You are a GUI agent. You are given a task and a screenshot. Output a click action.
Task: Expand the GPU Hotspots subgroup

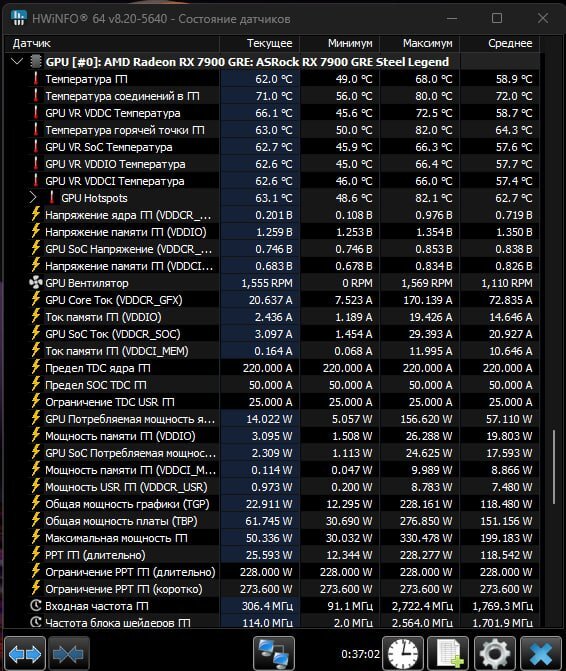[x=33, y=198]
